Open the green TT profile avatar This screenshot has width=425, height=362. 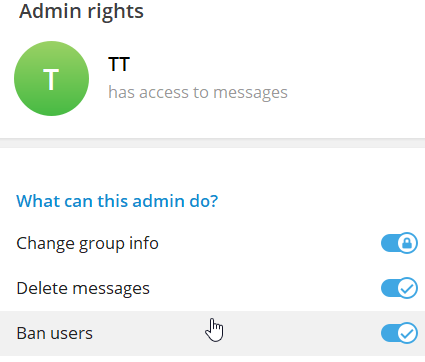[x=52, y=79]
